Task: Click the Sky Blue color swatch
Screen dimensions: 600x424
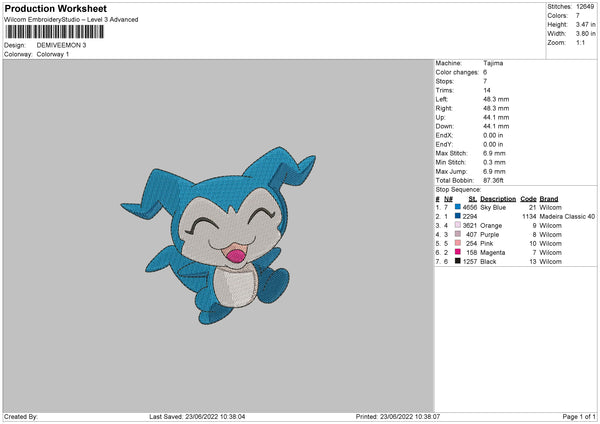Action: 457,207
